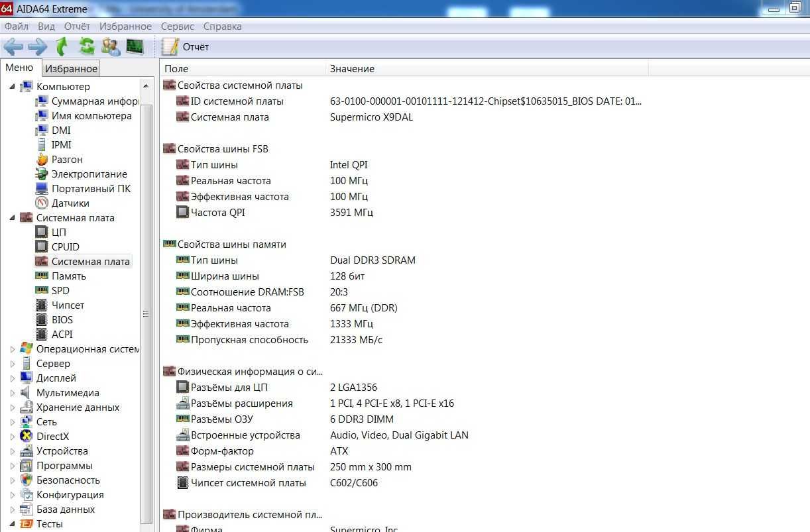
Task: Click the Тесты icon in tree
Action: point(27,523)
